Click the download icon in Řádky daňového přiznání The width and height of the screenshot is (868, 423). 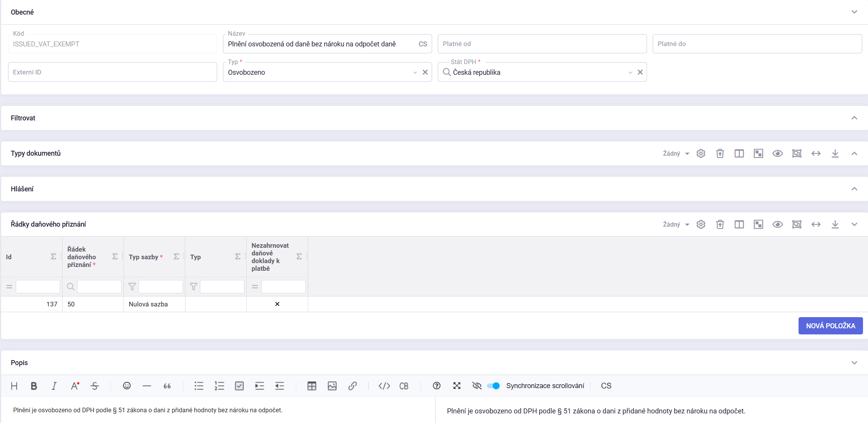(835, 224)
